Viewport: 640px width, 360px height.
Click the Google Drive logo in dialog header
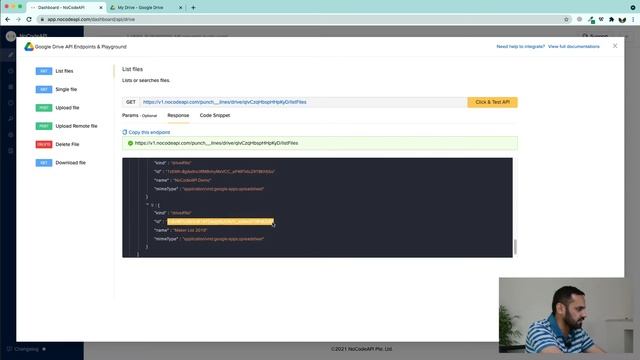tap(29, 47)
